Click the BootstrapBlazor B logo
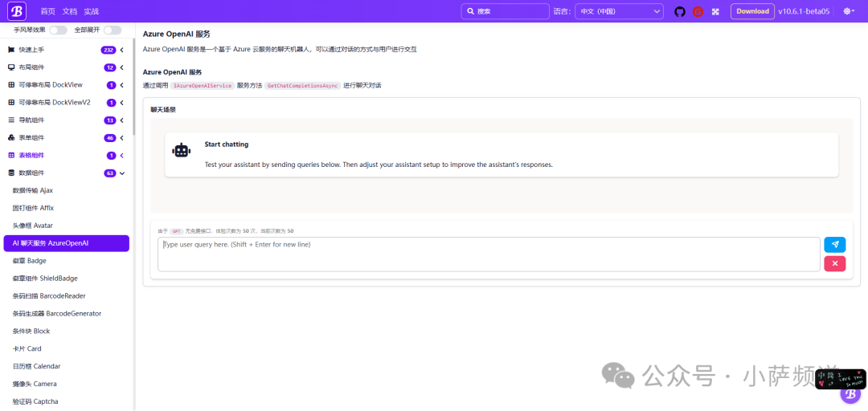This screenshot has width=868, height=411. pos(18,11)
